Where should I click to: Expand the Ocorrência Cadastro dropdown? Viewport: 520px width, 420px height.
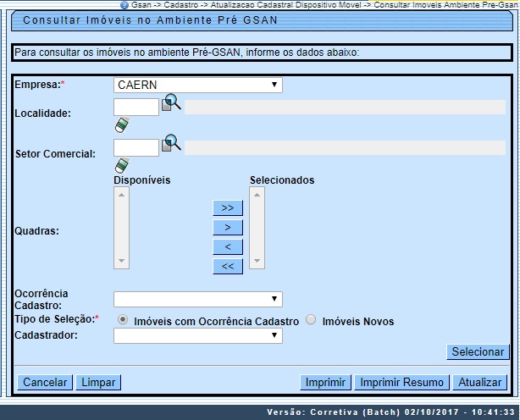tap(197, 299)
